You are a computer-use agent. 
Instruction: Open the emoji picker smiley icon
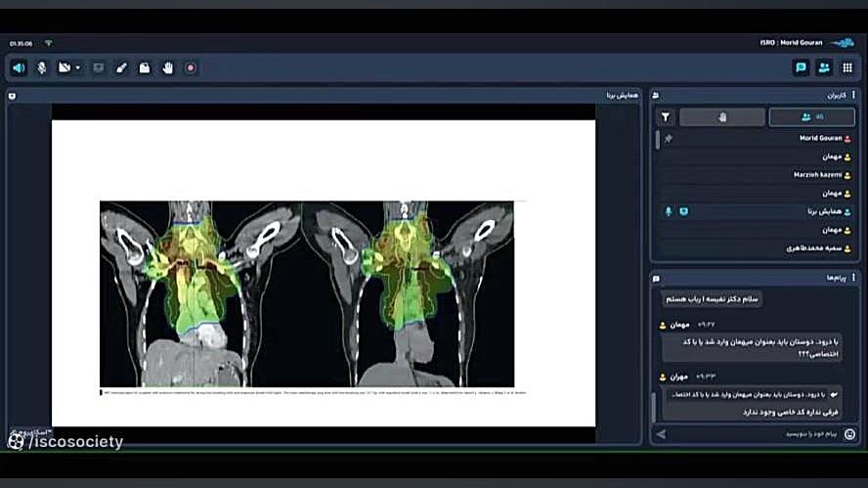pyautogui.click(x=849, y=434)
